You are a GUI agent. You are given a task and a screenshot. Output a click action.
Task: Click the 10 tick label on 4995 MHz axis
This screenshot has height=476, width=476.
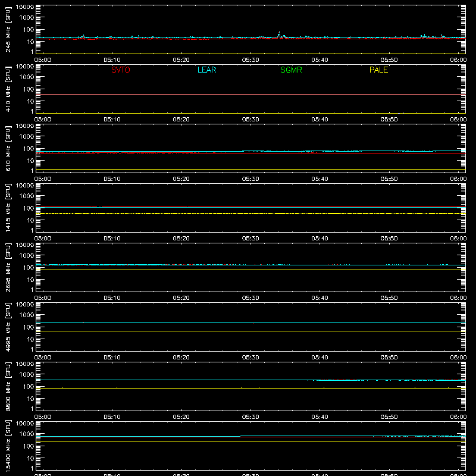(x=30, y=339)
